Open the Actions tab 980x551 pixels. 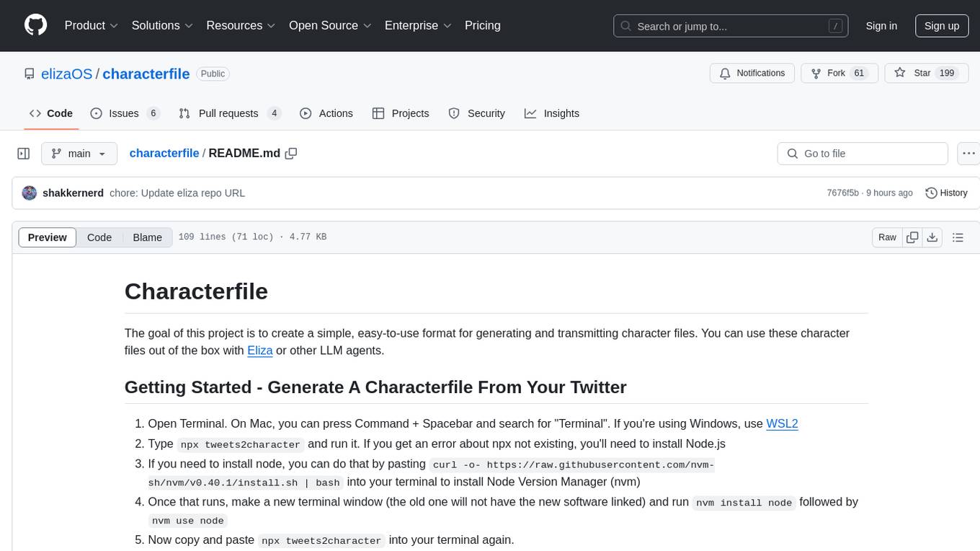(x=326, y=113)
